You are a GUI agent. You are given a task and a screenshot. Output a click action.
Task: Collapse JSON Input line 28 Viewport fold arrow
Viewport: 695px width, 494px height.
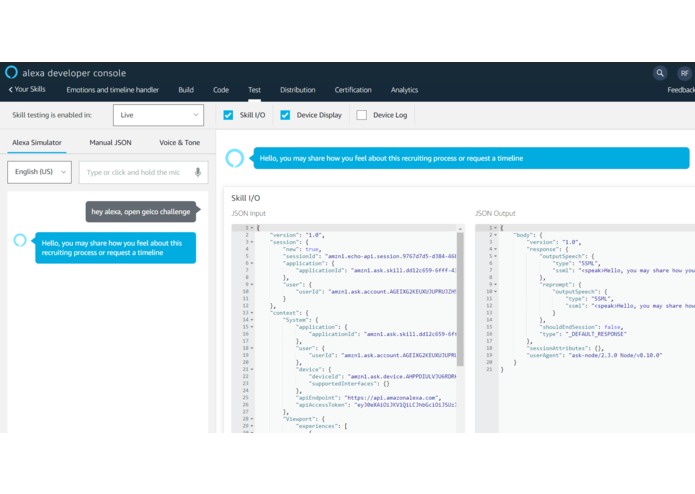click(x=252, y=419)
